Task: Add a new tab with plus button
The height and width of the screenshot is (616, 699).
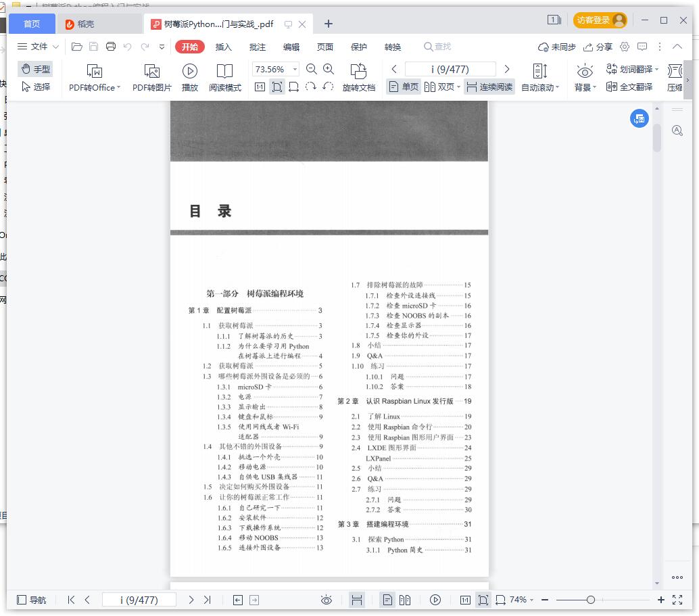Action: [329, 24]
